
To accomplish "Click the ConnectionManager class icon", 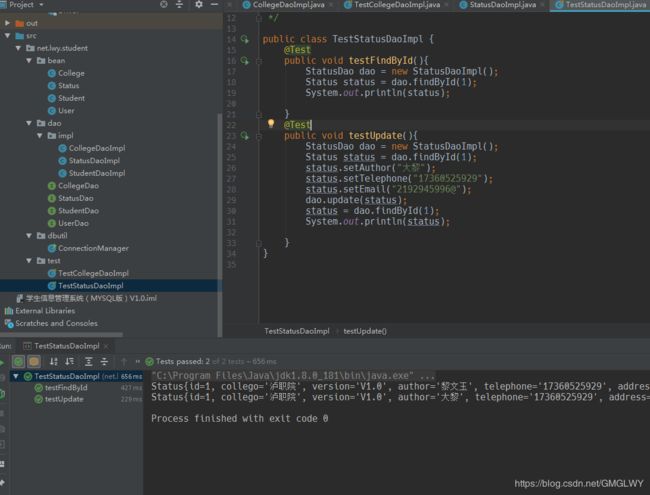I will point(52,248).
